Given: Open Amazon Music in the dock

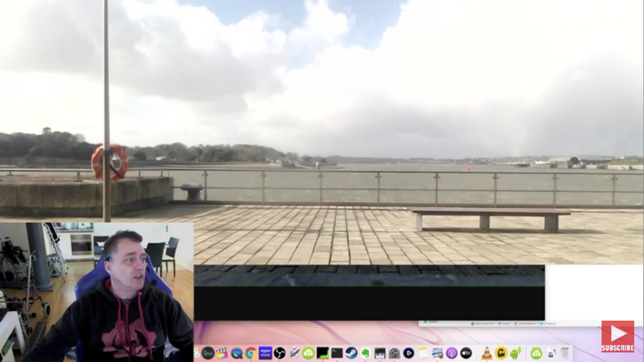Looking at the screenshot, I should coord(265,353).
